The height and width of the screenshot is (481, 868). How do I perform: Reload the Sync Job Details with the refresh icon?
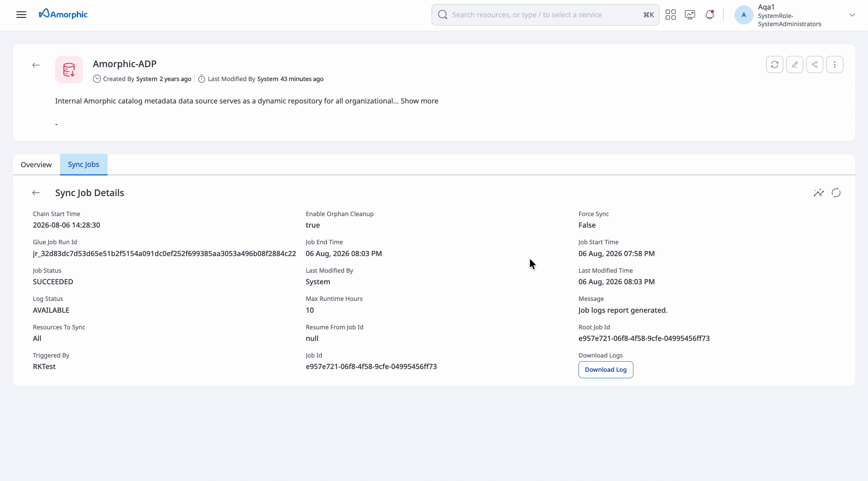click(x=836, y=193)
